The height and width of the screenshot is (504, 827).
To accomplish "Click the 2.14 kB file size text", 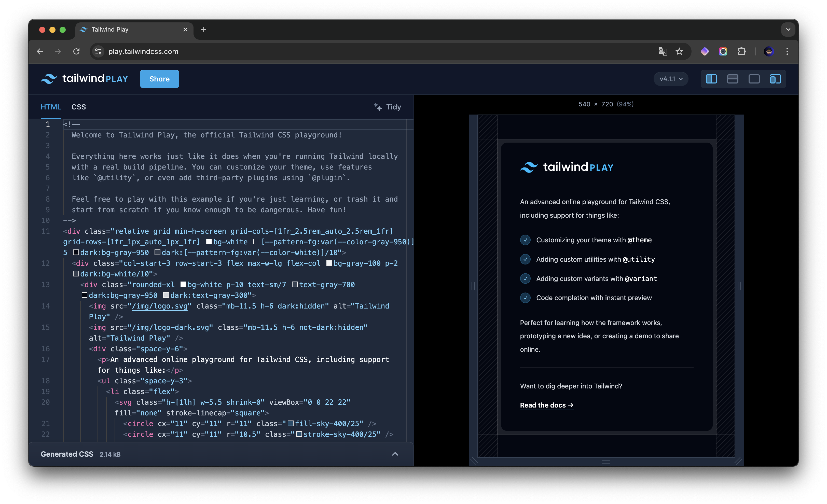I will 110,454.
